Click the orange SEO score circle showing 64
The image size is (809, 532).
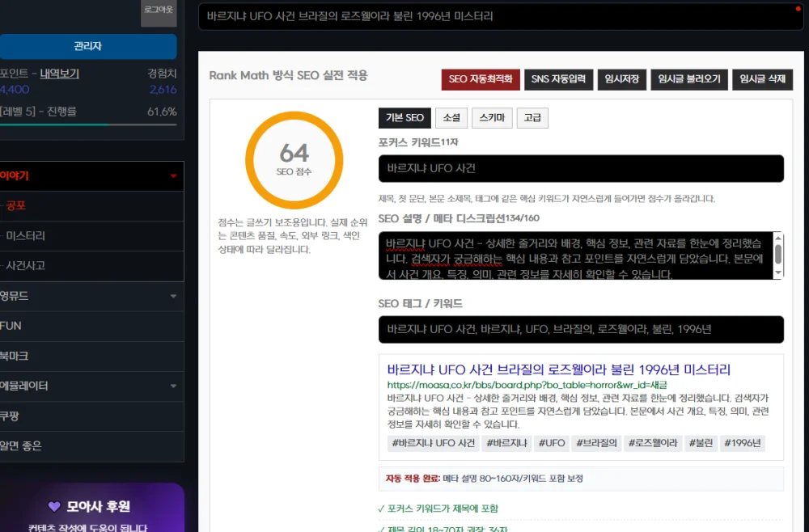click(x=294, y=160)
